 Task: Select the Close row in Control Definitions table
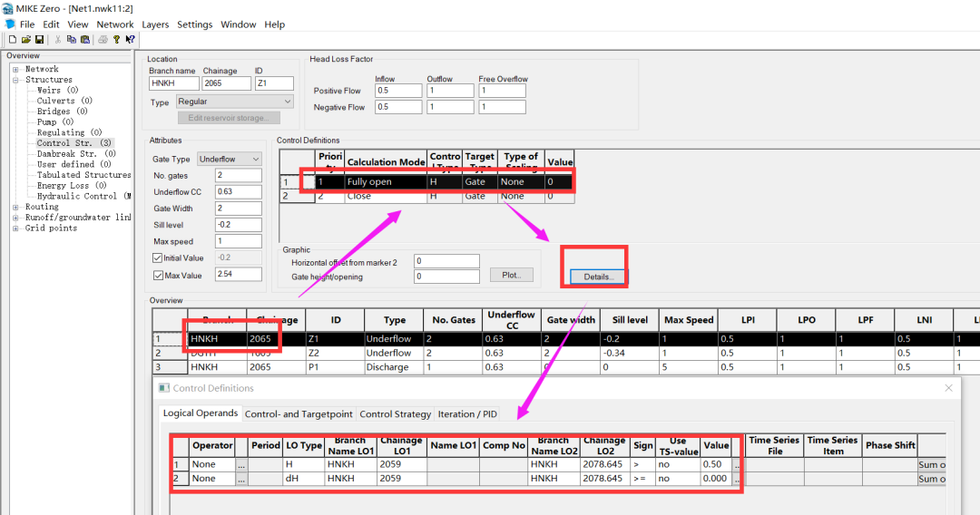426,196
